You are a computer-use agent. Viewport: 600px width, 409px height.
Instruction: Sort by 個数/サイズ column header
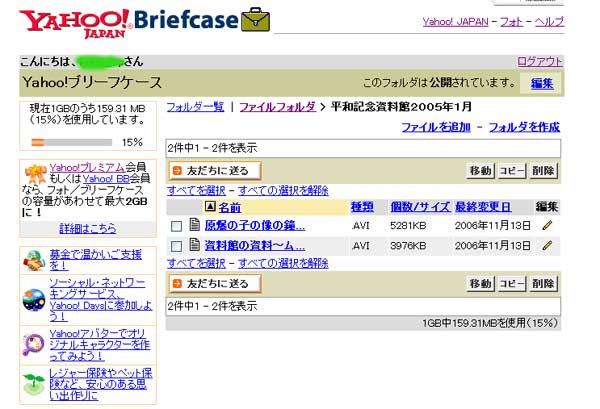point(420,207)
